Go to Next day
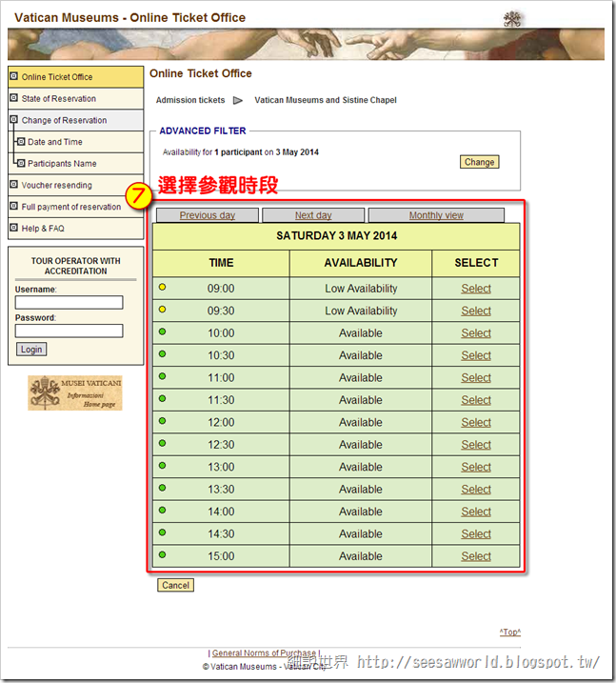The height and width of the screenshot is (683, 616). 313,215
